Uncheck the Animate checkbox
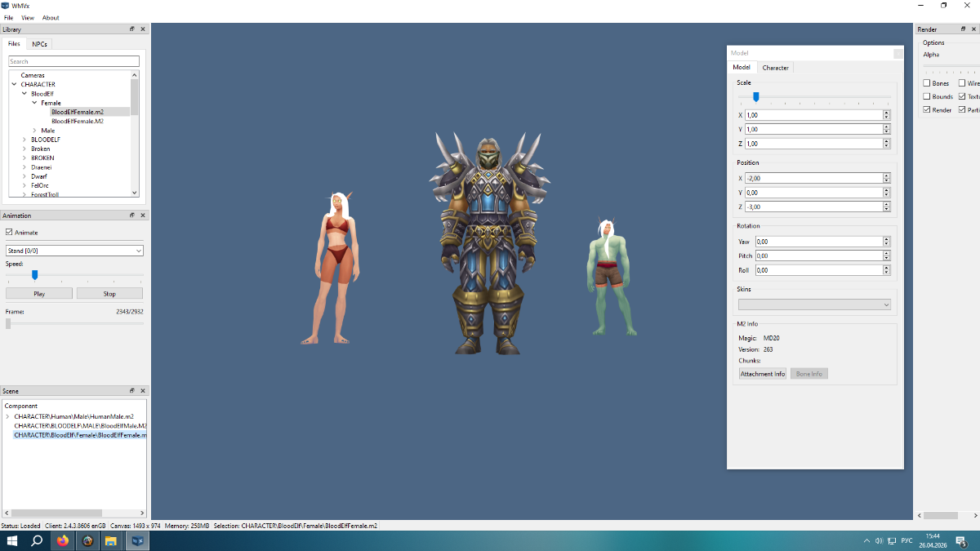Viewport: 980px width, 551px height. point(10,233)
